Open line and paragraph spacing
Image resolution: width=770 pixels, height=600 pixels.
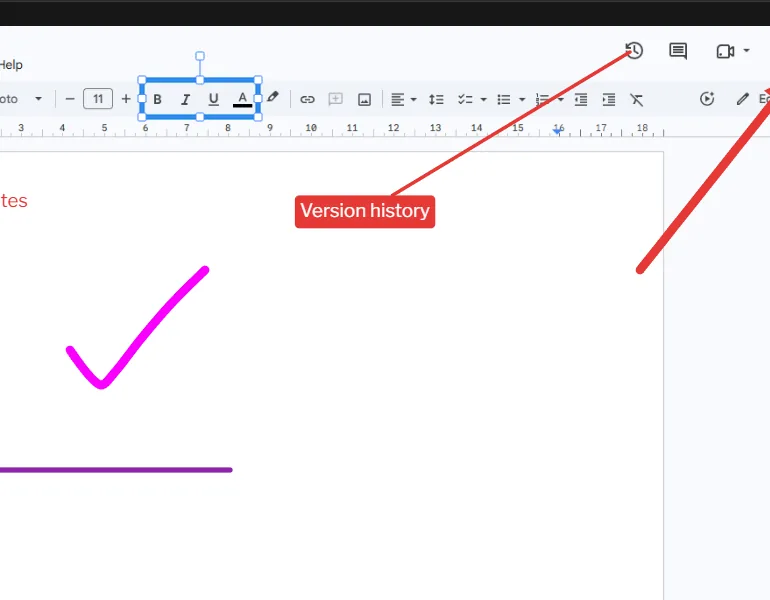[x=436, y=100]
